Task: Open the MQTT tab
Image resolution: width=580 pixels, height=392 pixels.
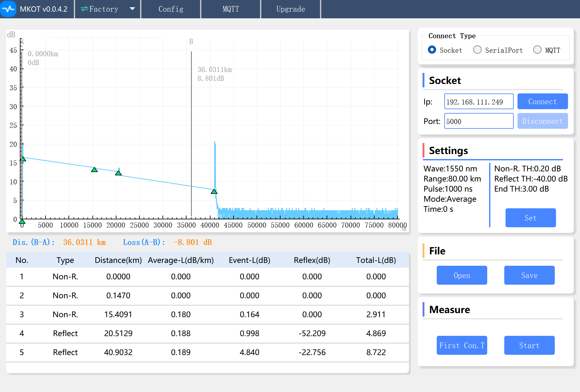Action: (231, 9)
